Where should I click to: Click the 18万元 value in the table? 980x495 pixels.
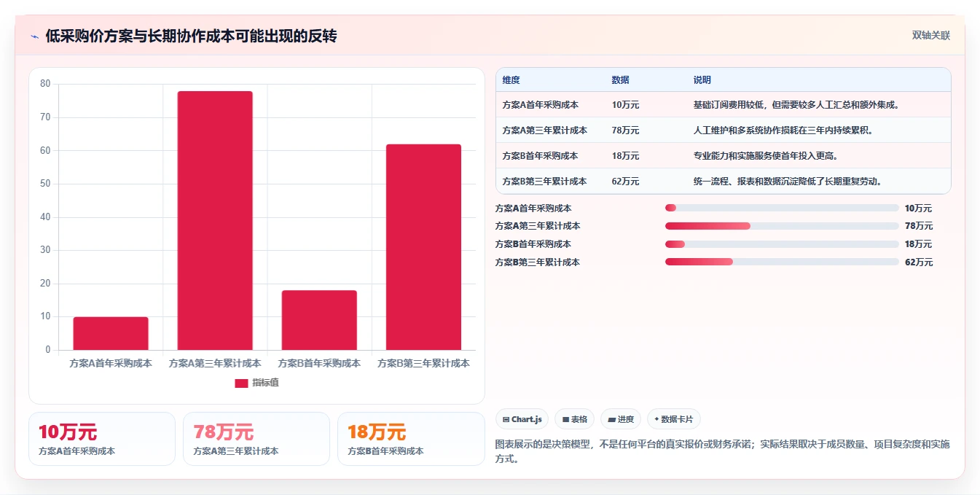click(626, 156)
